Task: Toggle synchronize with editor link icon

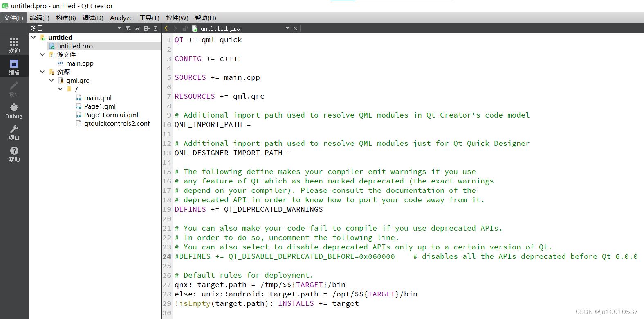Action: click(137, 28)
